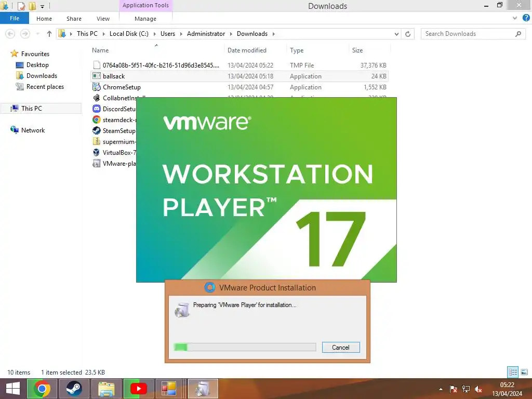Open the File ribbon tab
This screenshot has height=399, width=532.
(14, 18)
